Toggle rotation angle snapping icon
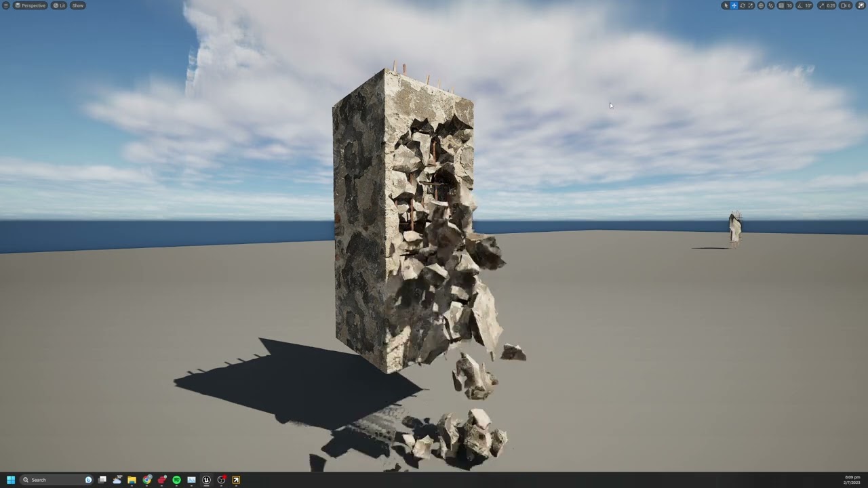 click(800, 5)
